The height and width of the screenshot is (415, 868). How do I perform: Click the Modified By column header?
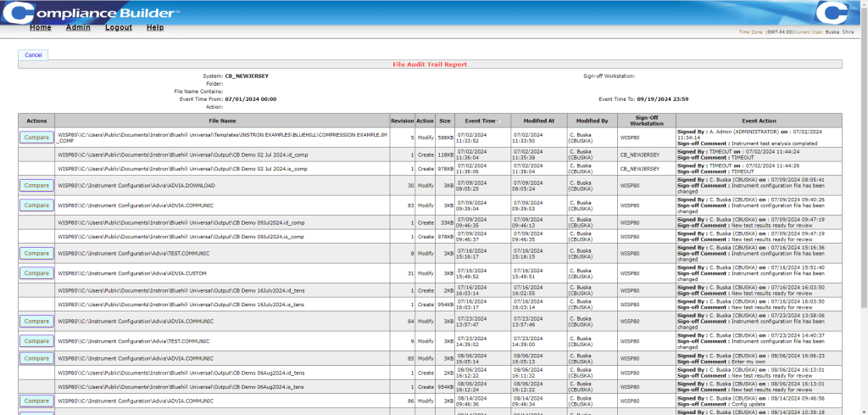591,121
